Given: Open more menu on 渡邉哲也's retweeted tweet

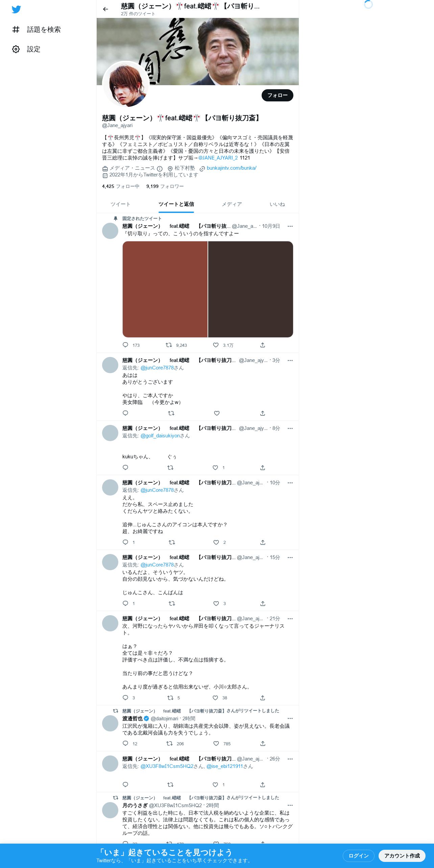Looking at the screenshot, I should (x=290, y=719).
